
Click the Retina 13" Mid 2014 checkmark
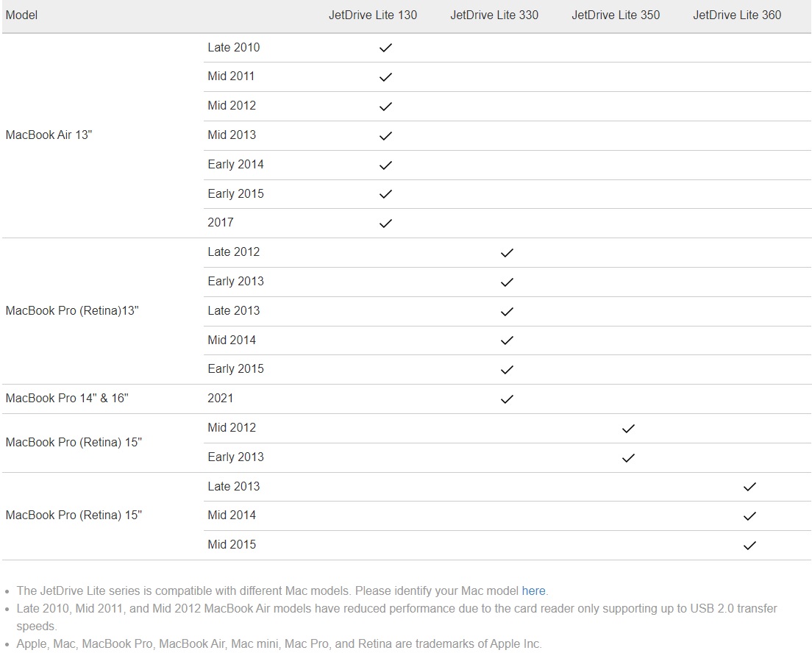pos(507,340)
